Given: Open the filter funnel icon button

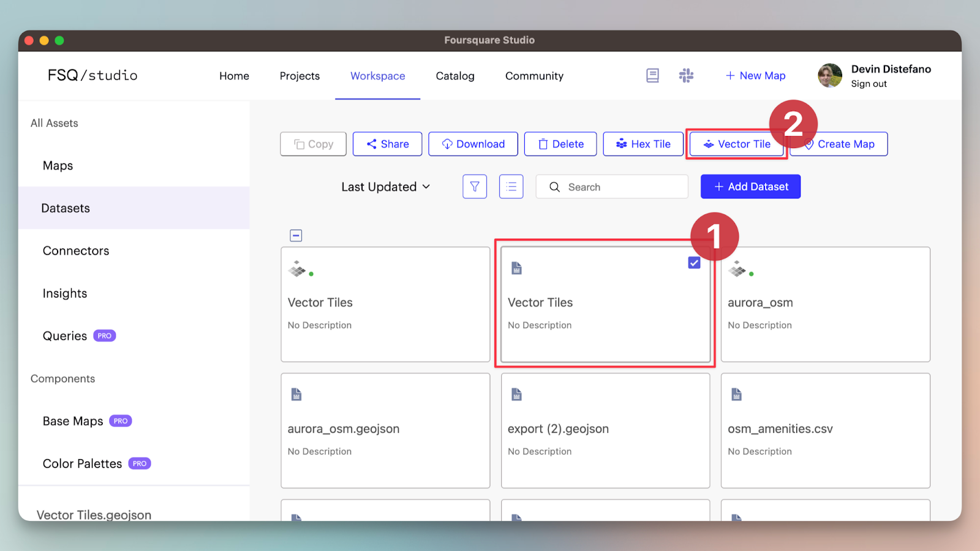Looking at the screenshot, I should point(475,187).
